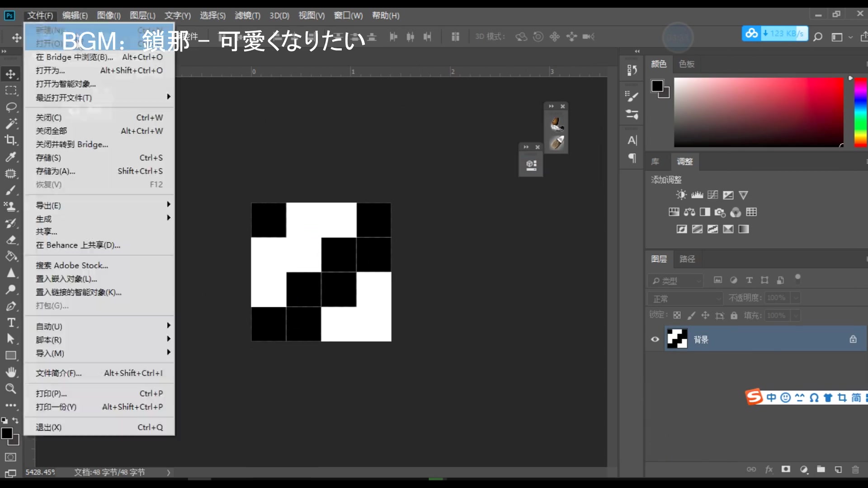Viewport: 868px width, 488px height.
Task: Open layer type filter dropdown
Action: pos(675,281)
